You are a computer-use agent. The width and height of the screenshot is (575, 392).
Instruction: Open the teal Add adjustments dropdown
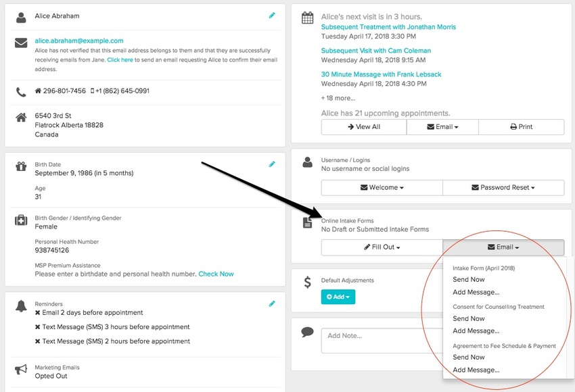338,297
